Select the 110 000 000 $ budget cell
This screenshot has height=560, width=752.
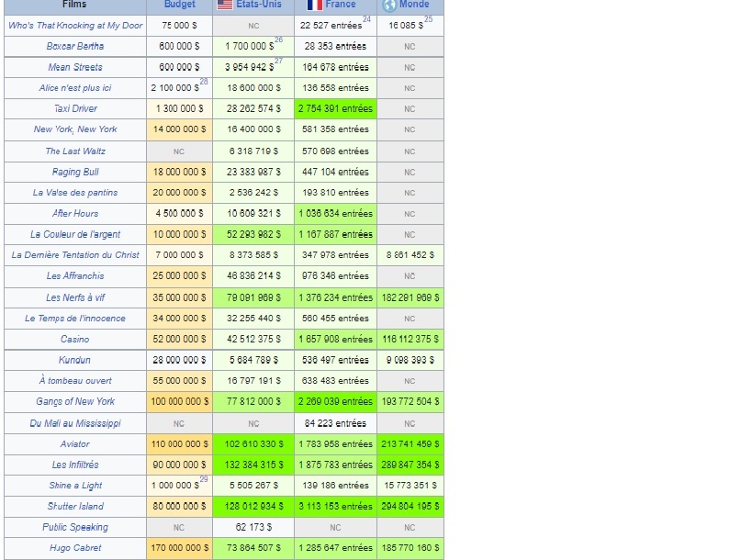point(179,444)
